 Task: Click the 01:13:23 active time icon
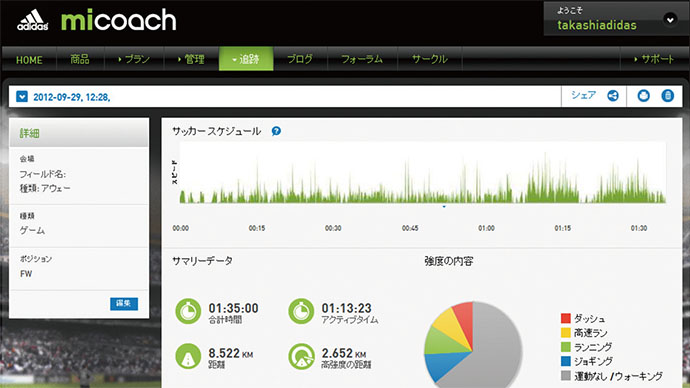[301, 311]
